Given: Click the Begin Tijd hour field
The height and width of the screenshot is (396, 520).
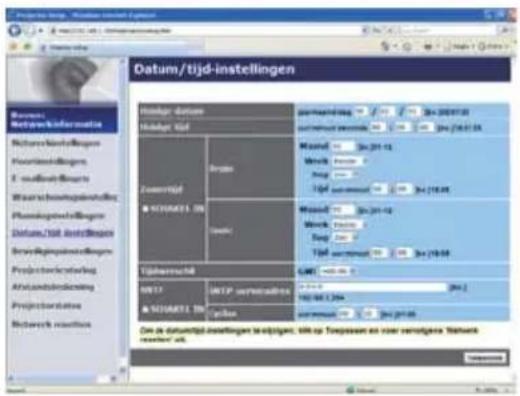Looking at the screenshot, I should point(379,189).
